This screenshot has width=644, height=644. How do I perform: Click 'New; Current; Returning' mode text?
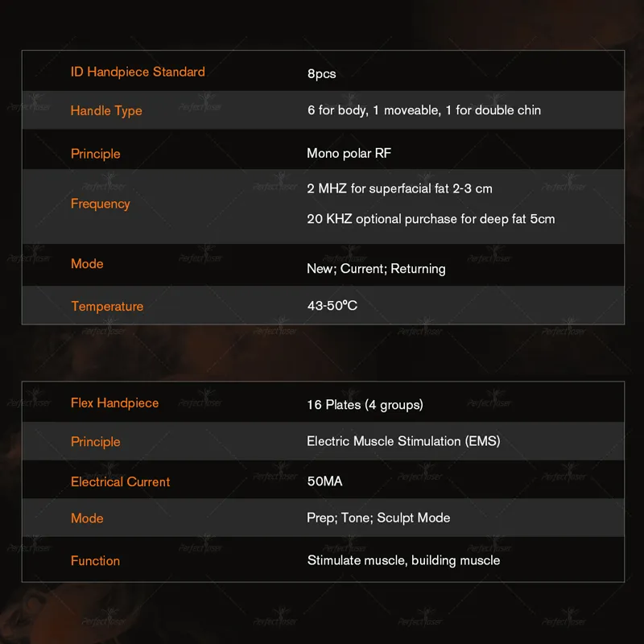[x=376, y=269]
